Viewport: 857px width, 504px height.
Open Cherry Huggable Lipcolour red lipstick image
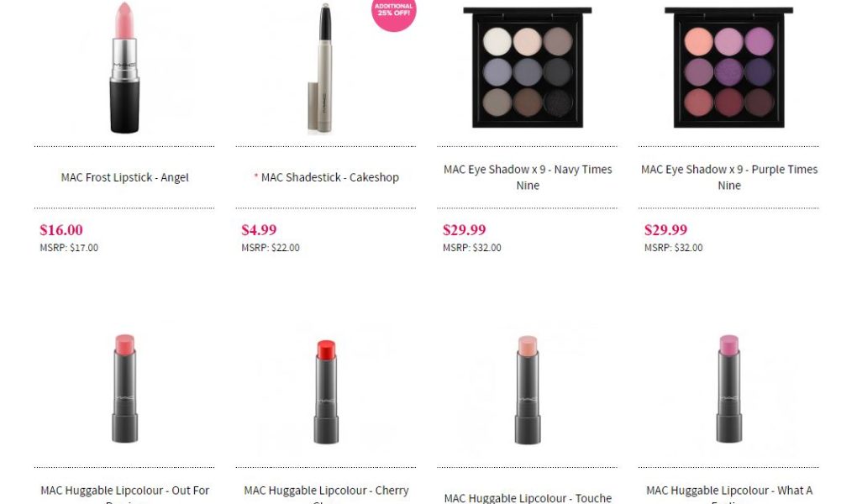pos(326,391)
